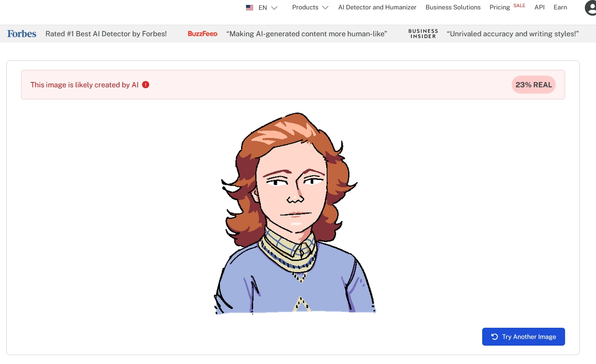Click the BuzzFeed logo
596x364 pixels.
tap(203, 34)
